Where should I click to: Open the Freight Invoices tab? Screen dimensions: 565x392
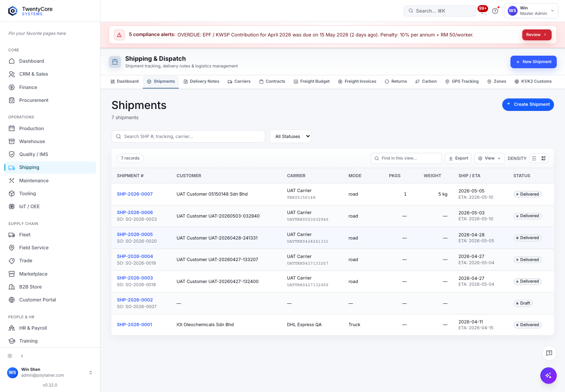click(x=357, y=82)
